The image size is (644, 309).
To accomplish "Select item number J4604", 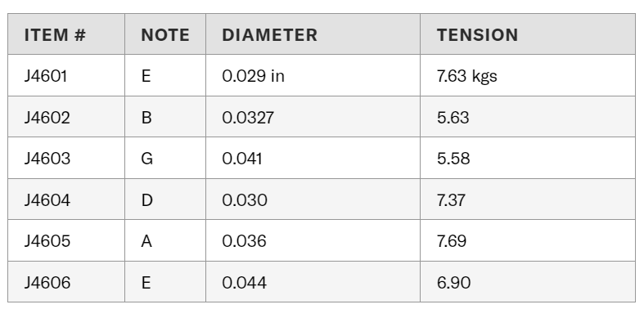I will [47, 200].
